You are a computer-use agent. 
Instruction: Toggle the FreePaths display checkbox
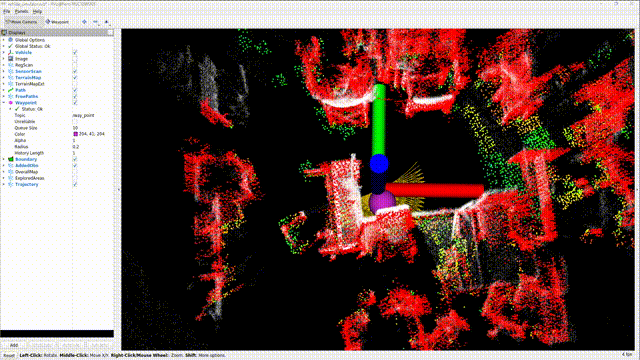pos(75,96)
